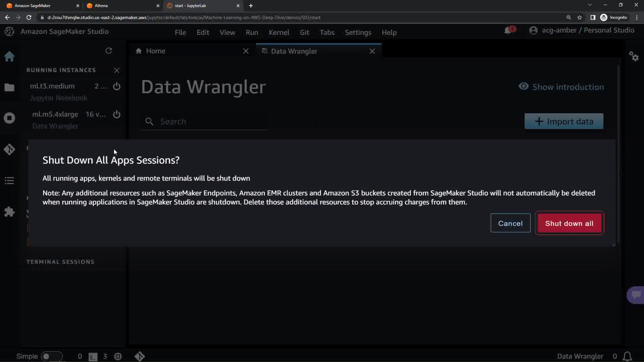Toggle Simple interface mode switch
The width and height of the screenshot is (644, 362).
coord(51,356)
